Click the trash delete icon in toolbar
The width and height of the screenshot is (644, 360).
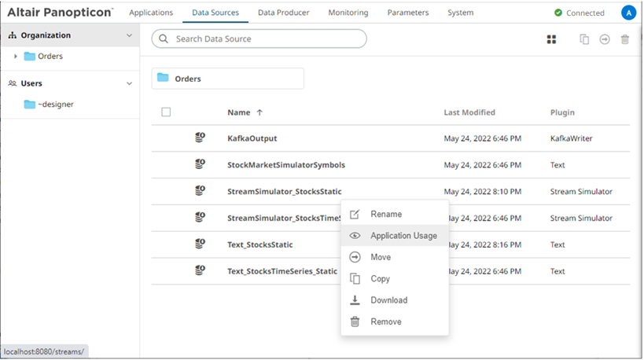[x=625, y=39]
